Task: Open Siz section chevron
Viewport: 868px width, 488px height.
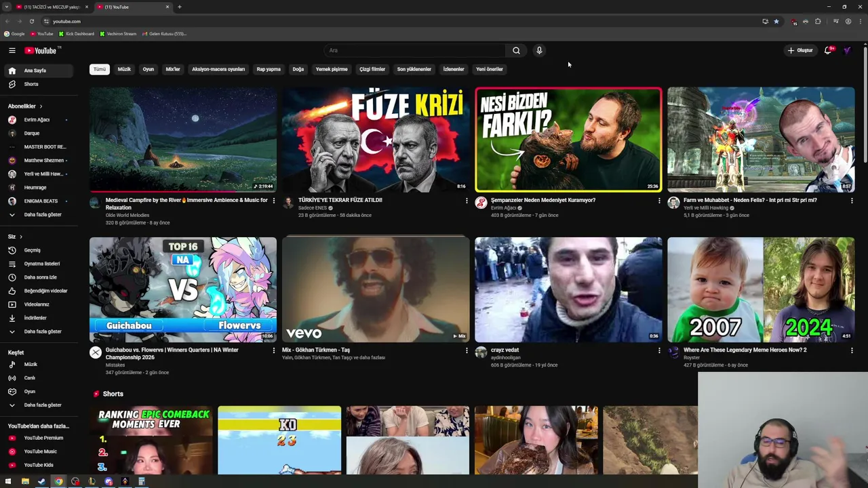Action: click(x=21, y=237)
